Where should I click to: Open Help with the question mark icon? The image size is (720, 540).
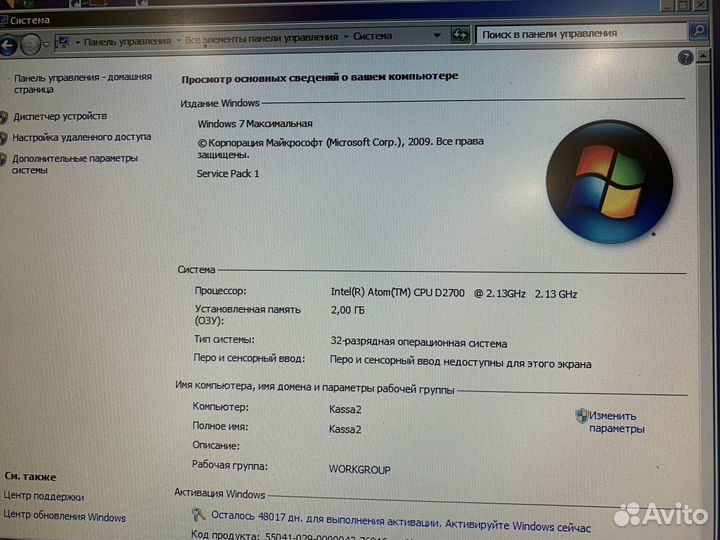pyautogui.click(x=685, y=57)
